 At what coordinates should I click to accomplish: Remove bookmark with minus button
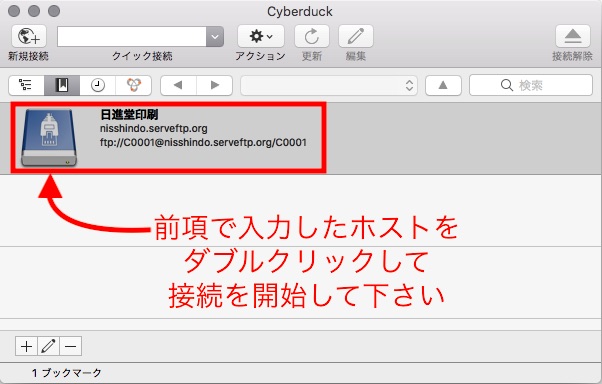[71, 346]
